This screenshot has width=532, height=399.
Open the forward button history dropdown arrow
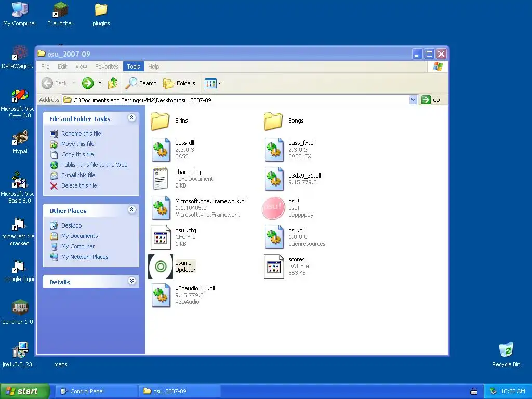click(x=100, y=83)
